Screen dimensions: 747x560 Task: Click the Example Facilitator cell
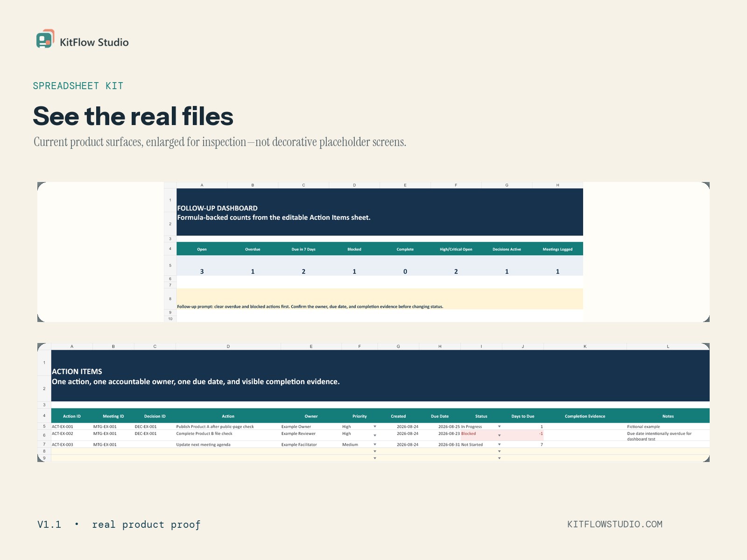[x=311, y=445]
